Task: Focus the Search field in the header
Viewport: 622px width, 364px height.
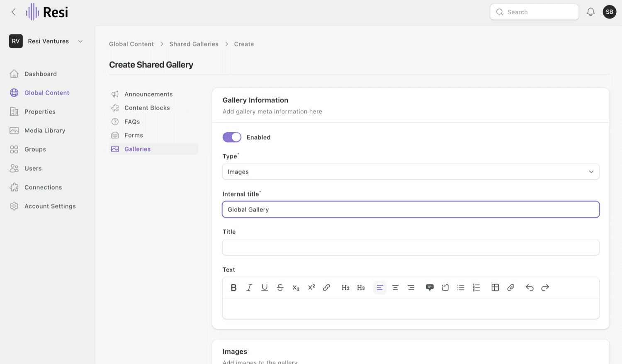Action: click(x=534, y=12)
